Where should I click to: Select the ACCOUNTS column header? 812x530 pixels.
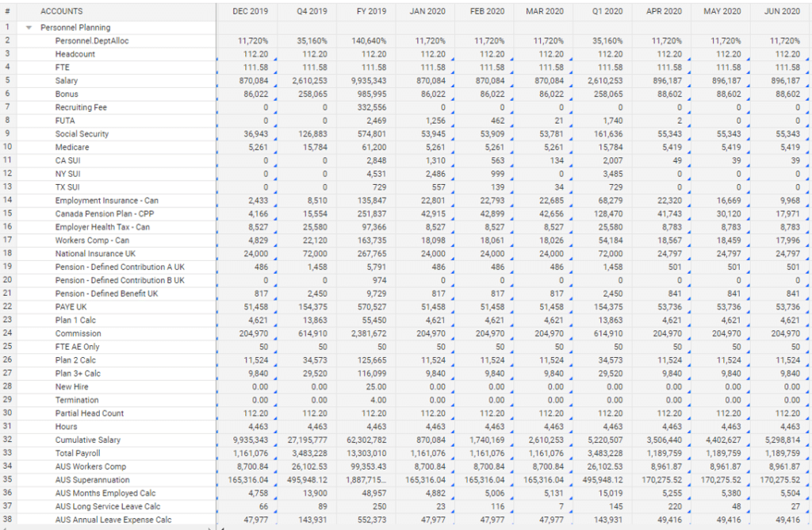coord(61,11)
